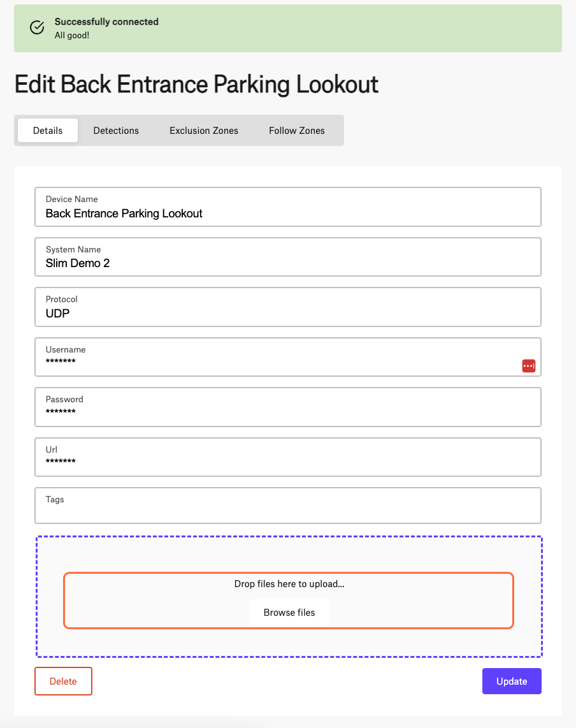Click the 'Drop files here to upload' text
Viewport: 576px width, 728px height.
pyautogui.click(x=289, y=583)
